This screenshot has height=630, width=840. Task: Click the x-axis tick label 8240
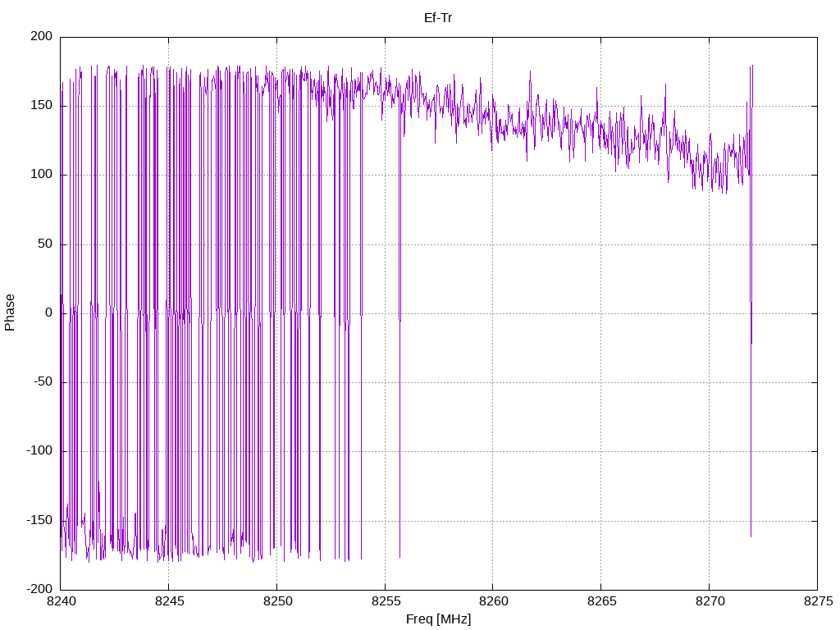62,601
